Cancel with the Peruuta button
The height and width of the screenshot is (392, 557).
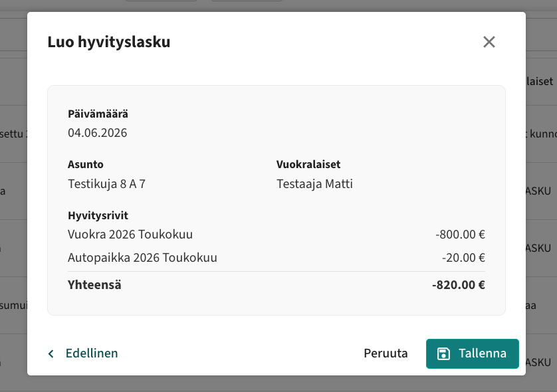click(386, 353)
